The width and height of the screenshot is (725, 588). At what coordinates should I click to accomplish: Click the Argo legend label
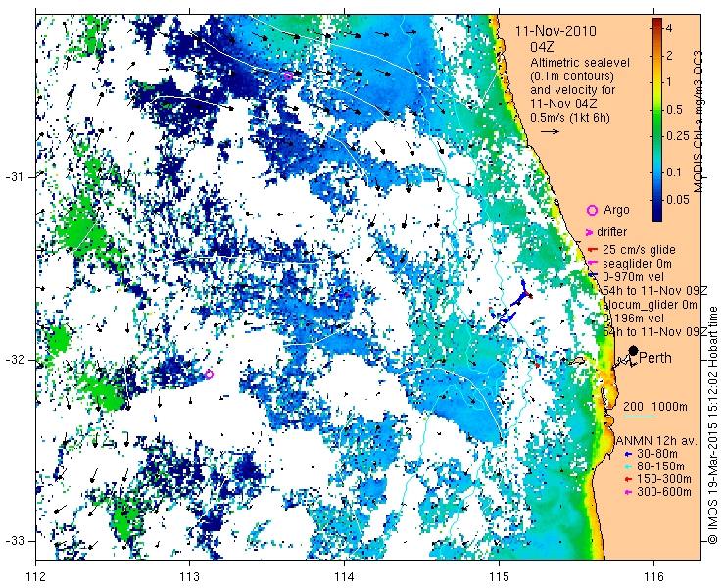click(617, 210)
